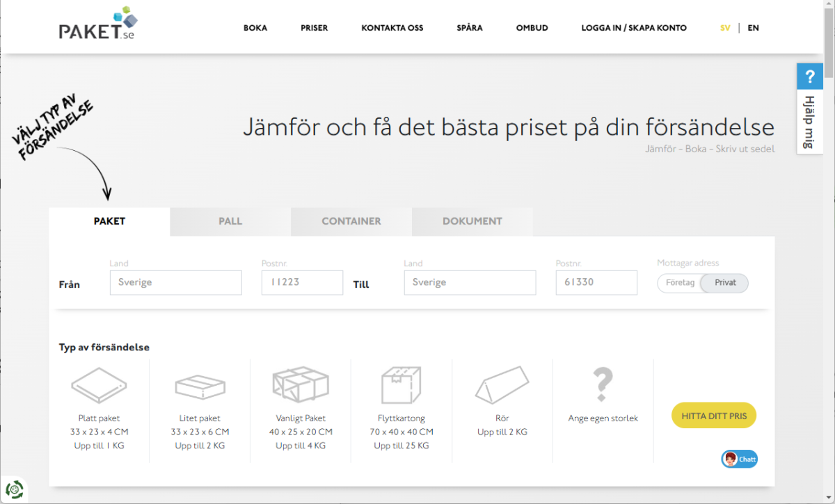This screenshot has width=835, height=504.
Task: Click the Paket.se logo
Action: (x=98, y=26)
